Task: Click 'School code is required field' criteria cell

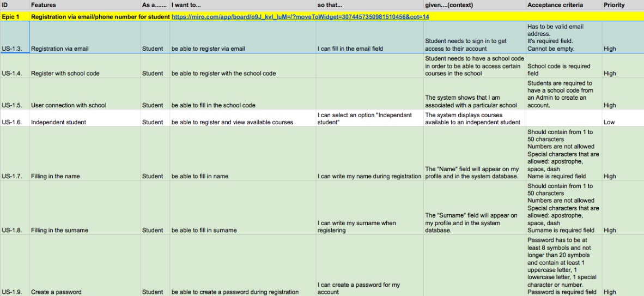Action: pos(564,66)
